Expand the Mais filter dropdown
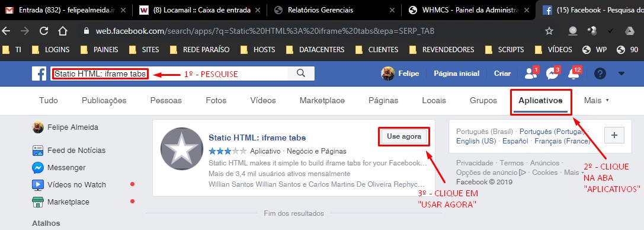Image resolution: width=644 pixels, height=230 pixels. coord(597,101)
